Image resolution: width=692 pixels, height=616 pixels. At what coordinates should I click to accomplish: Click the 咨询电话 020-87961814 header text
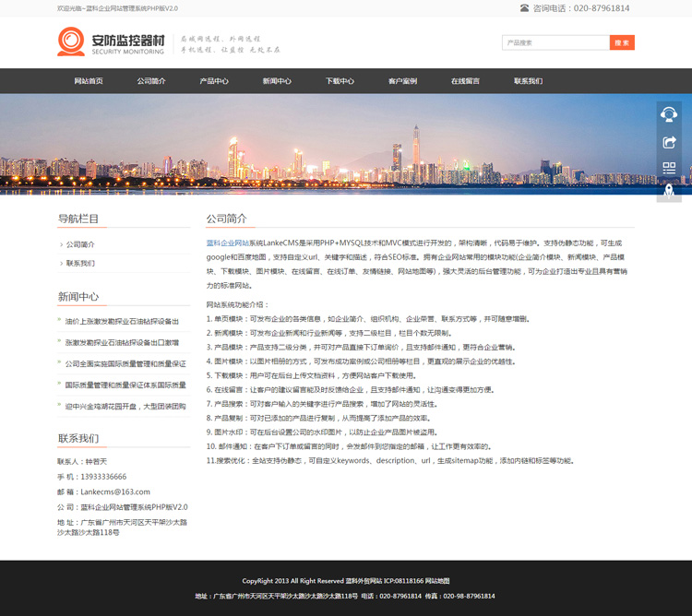[x=580, y=8]
